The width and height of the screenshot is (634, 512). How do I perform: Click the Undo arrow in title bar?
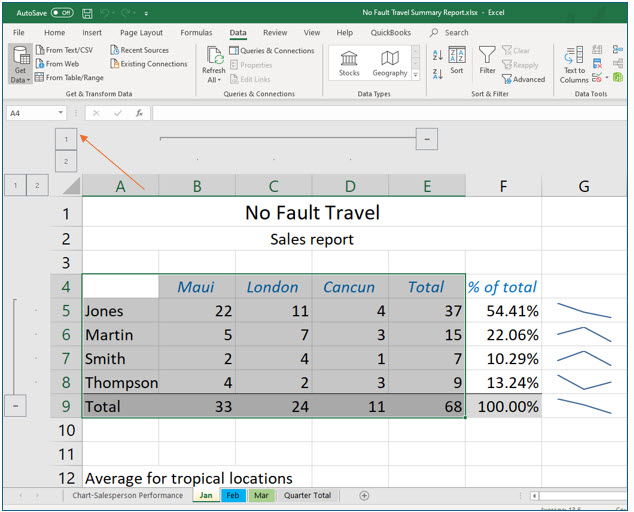click(x=106, y=13)
